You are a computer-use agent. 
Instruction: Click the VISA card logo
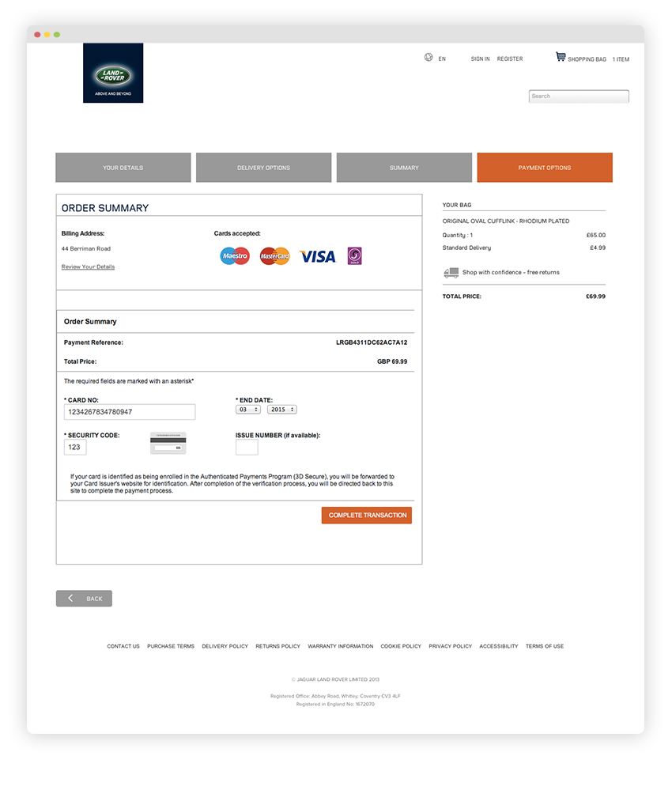[318, 256]
